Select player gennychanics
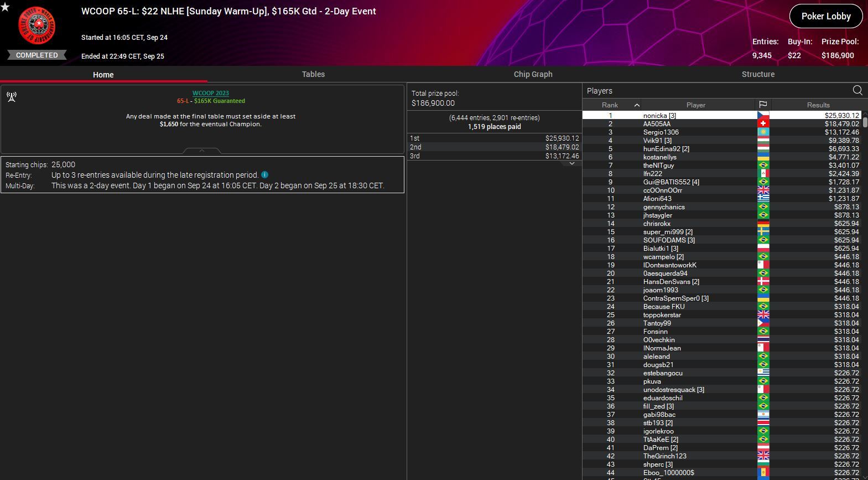Screen dimensions: 868x480 pos(664,207)
